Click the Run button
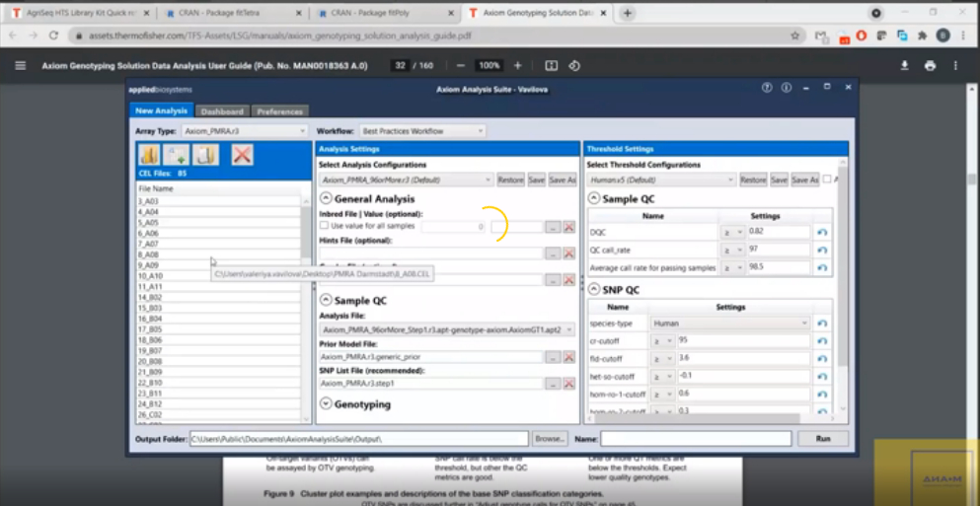The height and width of the screenshot is (506, 980). (x=823, y=438)
